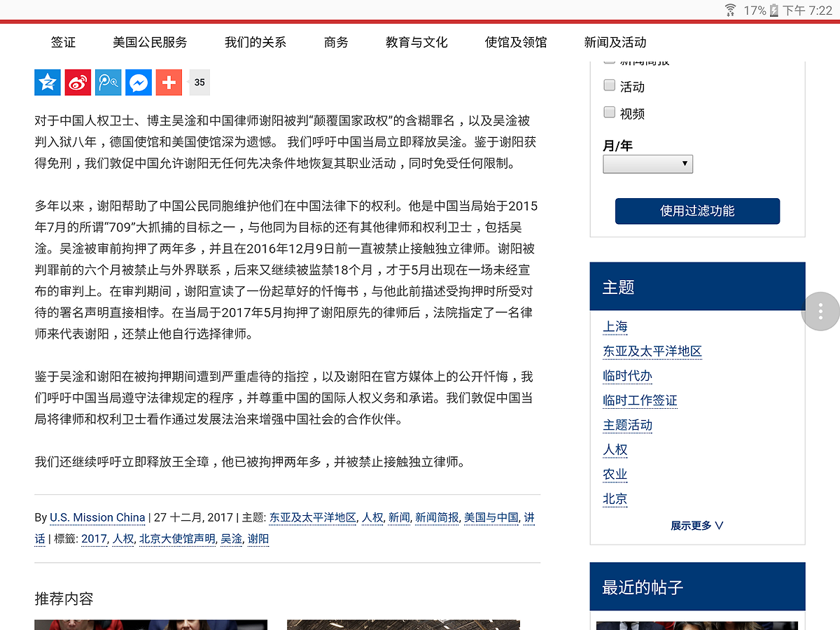Share article to Qzone star icon

(x=48, y=83)
